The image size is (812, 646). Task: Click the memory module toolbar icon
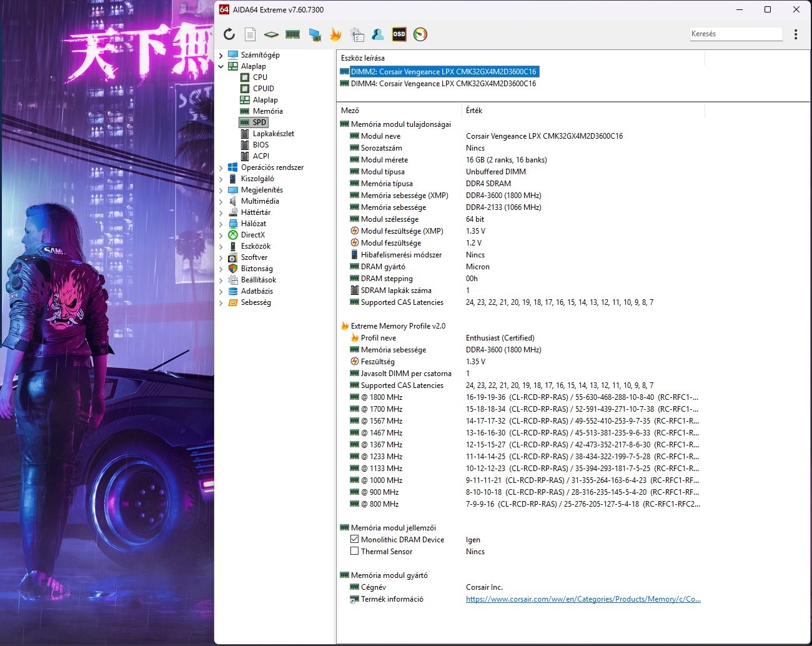tap(292, 34)
